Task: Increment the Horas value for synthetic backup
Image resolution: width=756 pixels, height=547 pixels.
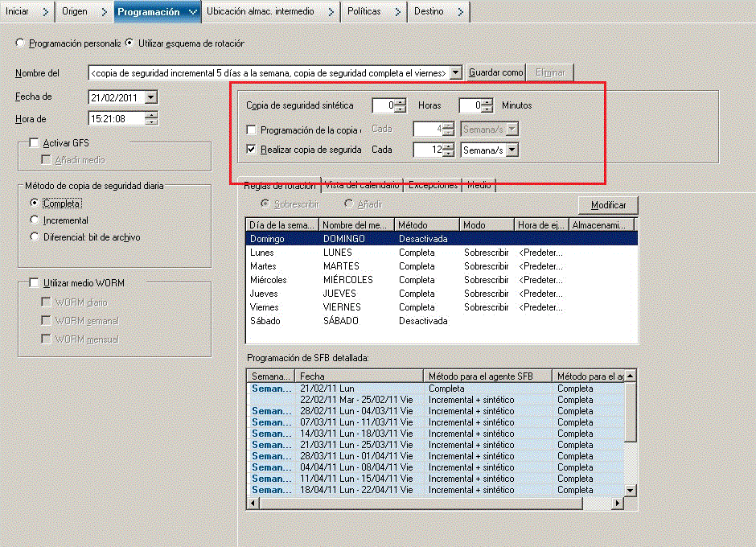Action: pyautogui.click(x=400, y=102)
